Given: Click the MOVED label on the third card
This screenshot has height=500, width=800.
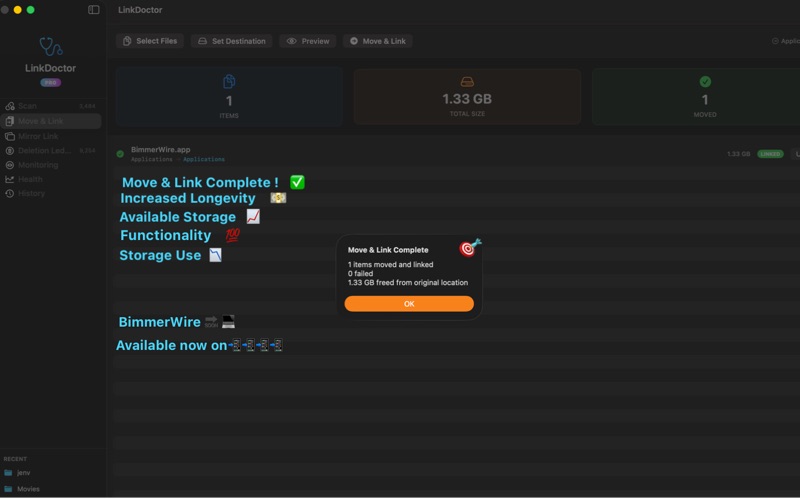Looking at the screenshot, I should point(705,115).
